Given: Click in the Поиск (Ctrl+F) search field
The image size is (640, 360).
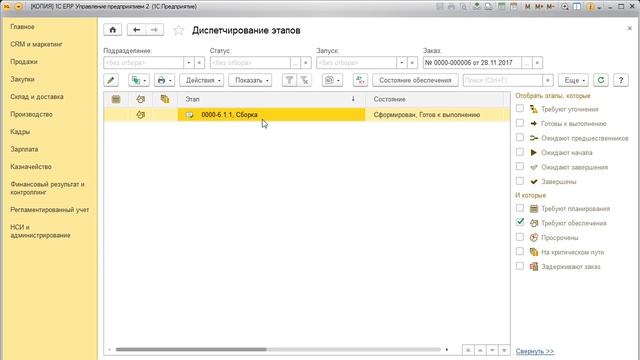Looking at the screenshot, I should 503,80.
